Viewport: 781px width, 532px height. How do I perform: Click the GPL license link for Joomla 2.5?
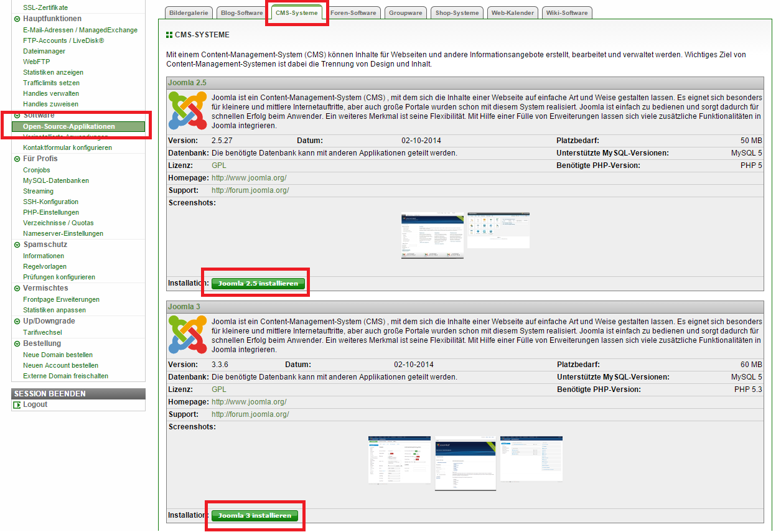pos(219,166)
